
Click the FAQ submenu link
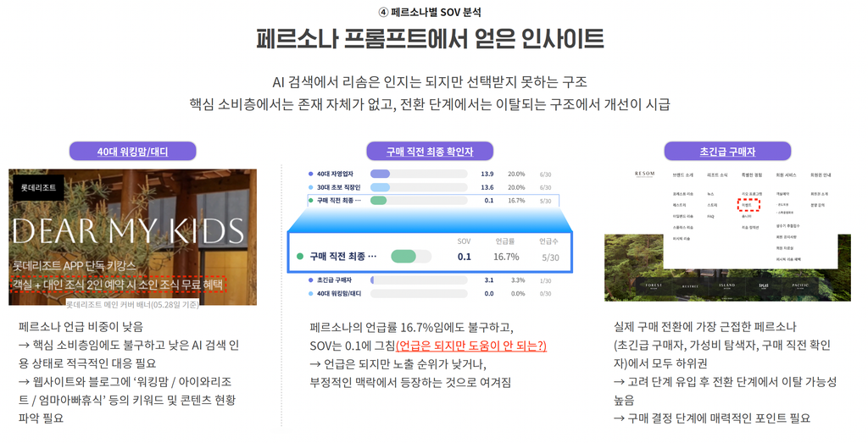coord(711,216)
